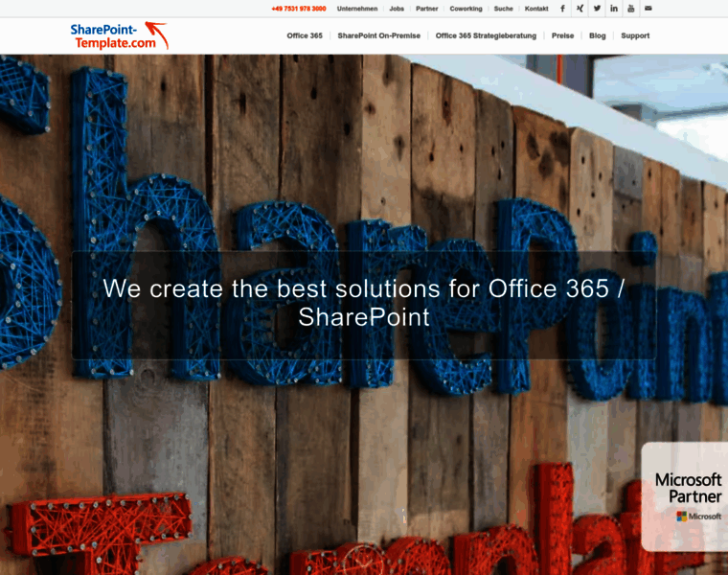Click the hero headline about Office 365 solutions
Image resolution: width=728 pixels, height=575 pixels.
point(364,303)
